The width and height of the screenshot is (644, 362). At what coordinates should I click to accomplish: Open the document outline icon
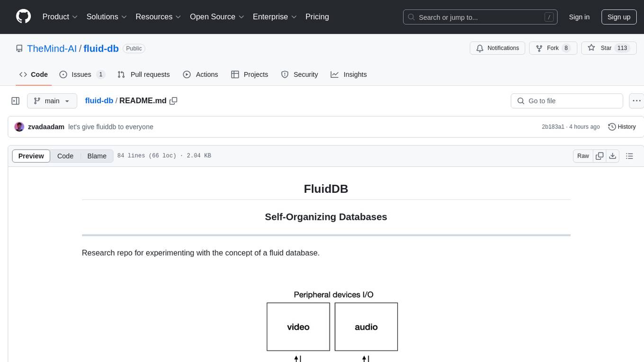click(x=629, y=156)
